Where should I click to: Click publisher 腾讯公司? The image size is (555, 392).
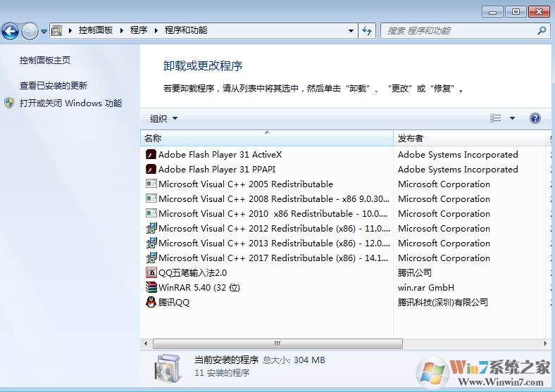coord(415,273)
